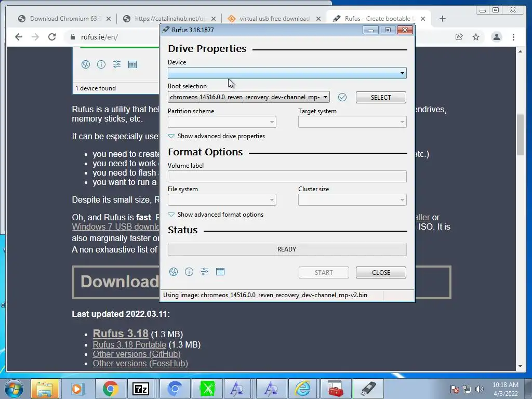Open Other versions (FossHub) link

(140, 363)
